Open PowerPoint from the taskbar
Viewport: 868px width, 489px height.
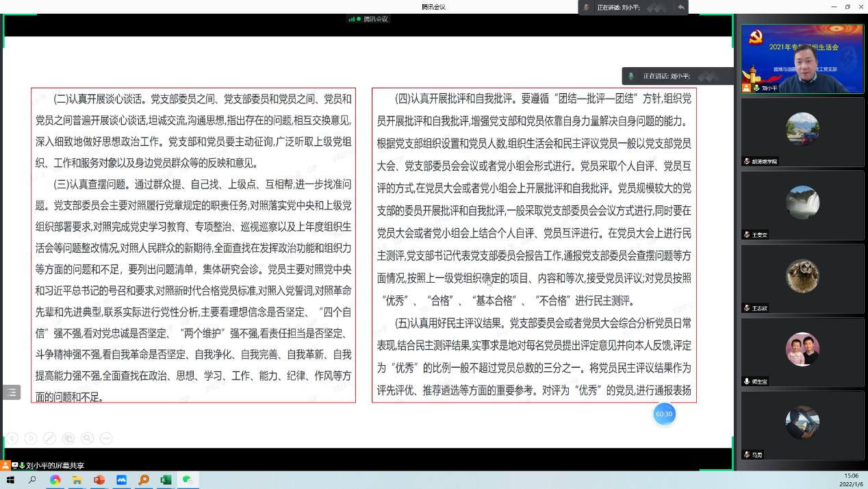point(99,480)
